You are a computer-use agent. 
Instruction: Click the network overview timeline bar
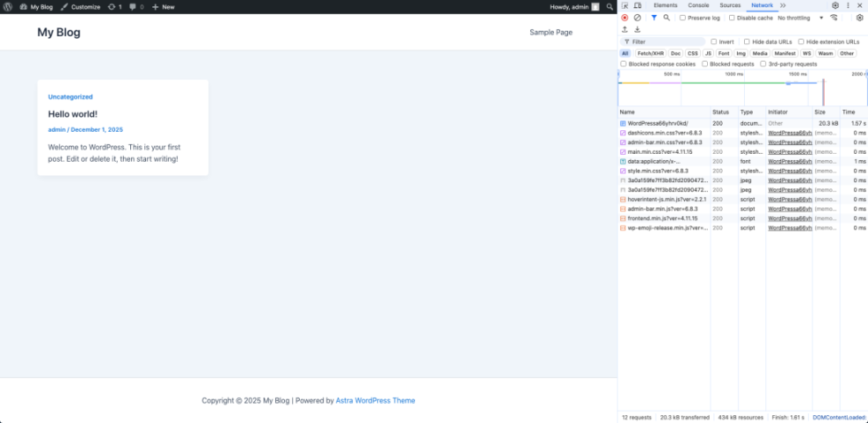(743, 87)
